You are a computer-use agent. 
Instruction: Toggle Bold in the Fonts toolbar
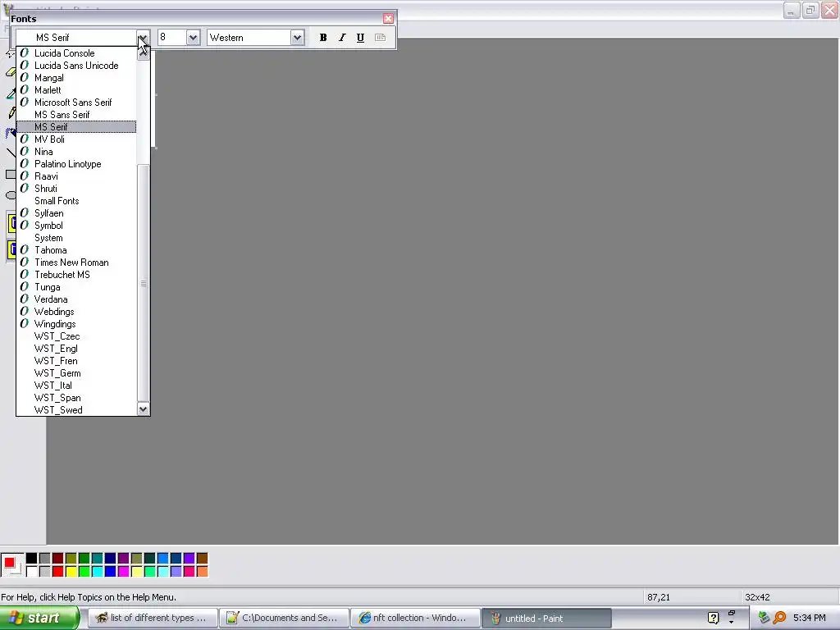click(x=323, y=38)
